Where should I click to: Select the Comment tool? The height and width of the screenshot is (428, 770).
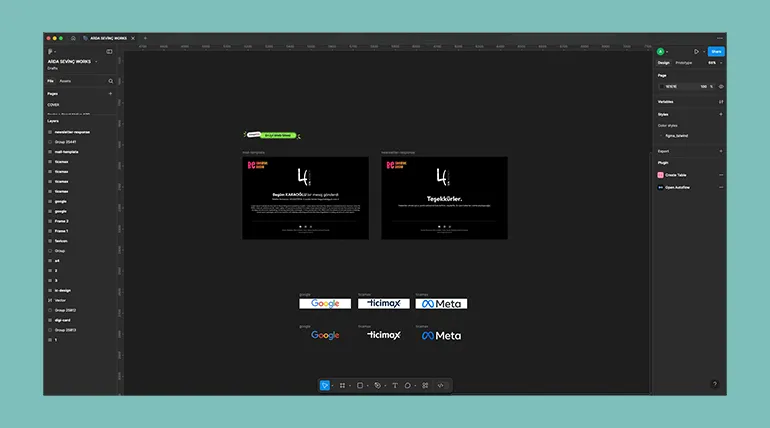pos(408,385)
